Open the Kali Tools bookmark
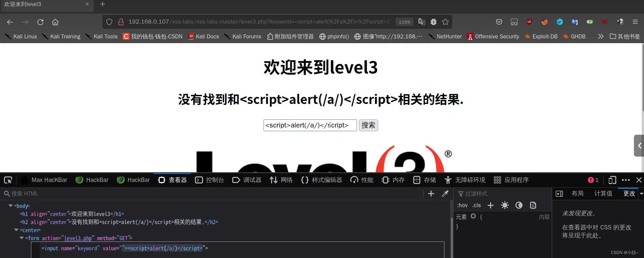Image resolution: width=644 pixels, height=258 pixels. coord(102,36)
